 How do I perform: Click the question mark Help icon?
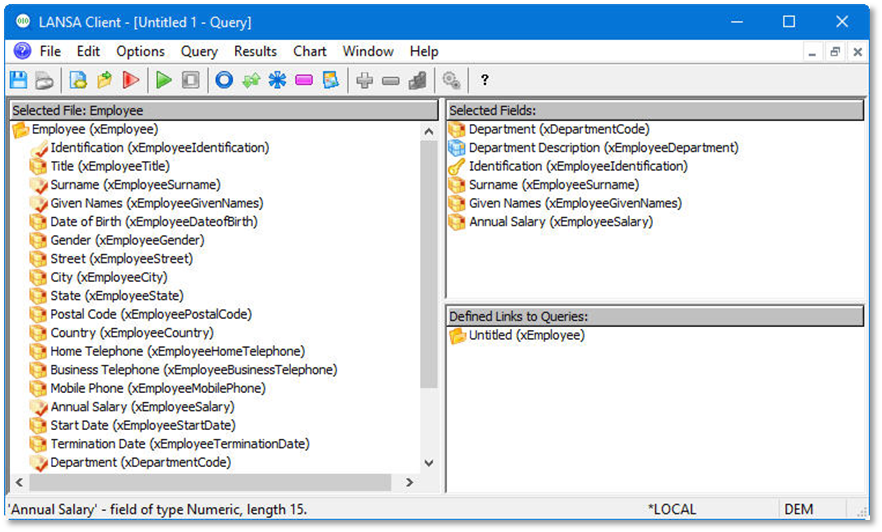tap(484, 80)
